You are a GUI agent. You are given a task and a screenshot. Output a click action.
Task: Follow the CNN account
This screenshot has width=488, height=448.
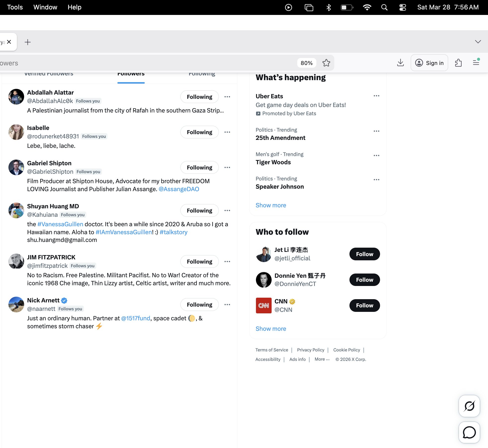click(364, 305)
